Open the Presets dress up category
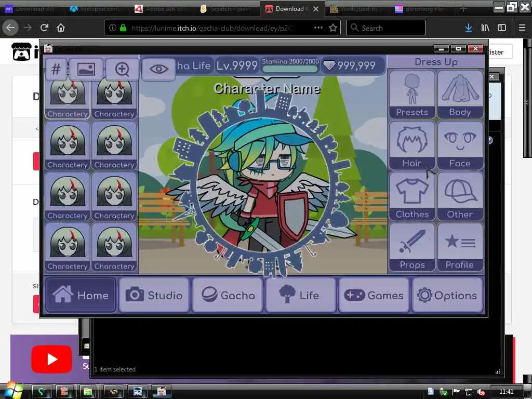Screen dimensions: 532x399 412,95
